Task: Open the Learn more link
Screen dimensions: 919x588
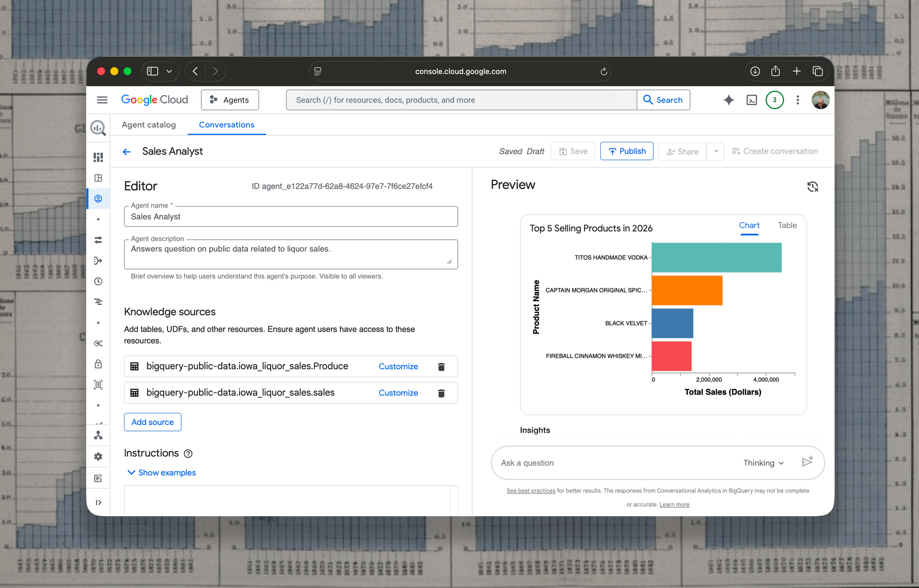Action: point(674,504)
